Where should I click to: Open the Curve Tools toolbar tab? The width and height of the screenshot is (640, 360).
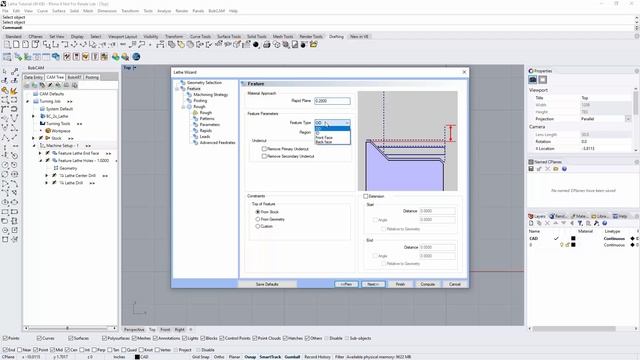(200, 36)
